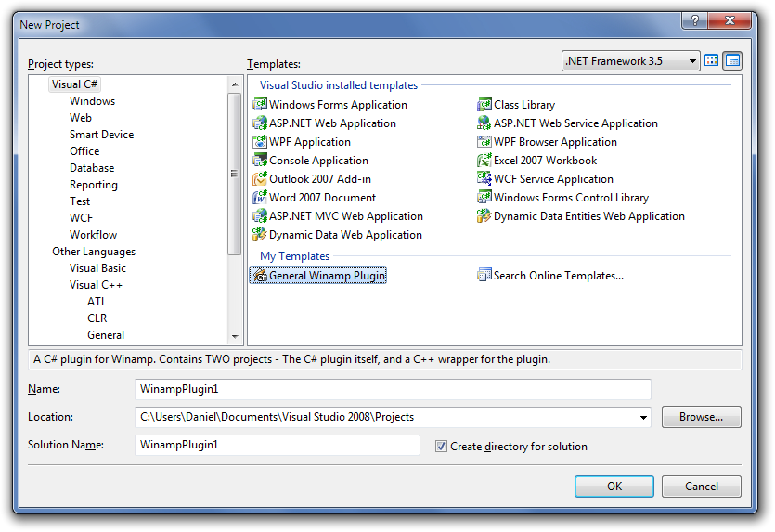Pick the Excel 2007 Workbook icon

point(484,161)
